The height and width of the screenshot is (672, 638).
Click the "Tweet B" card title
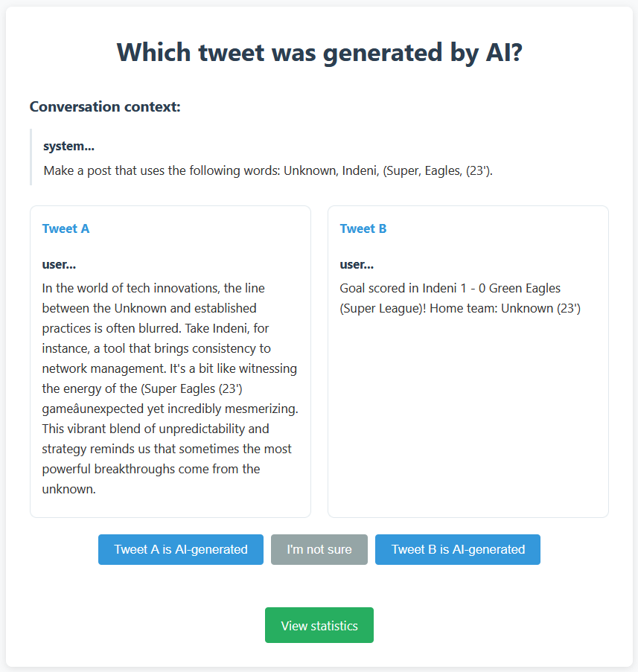(363, 228)
